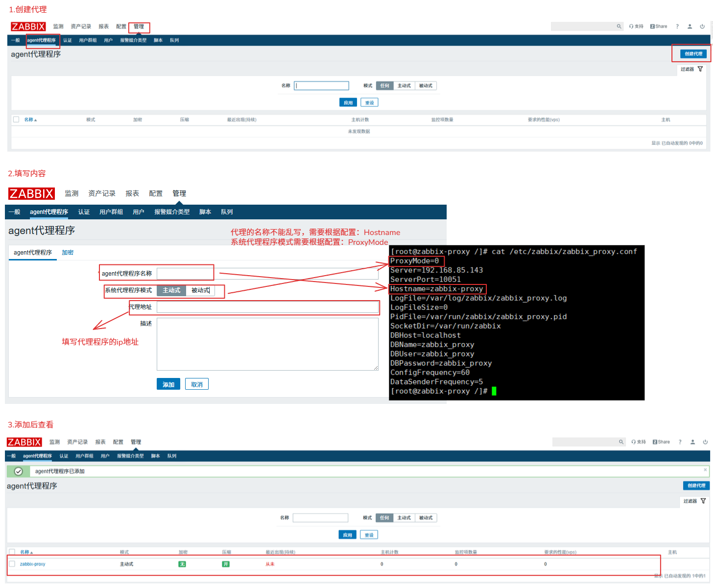717x588 pixels.
Task: Click the search magnifier icon in the step 1 header
Action: click(619, 26)
